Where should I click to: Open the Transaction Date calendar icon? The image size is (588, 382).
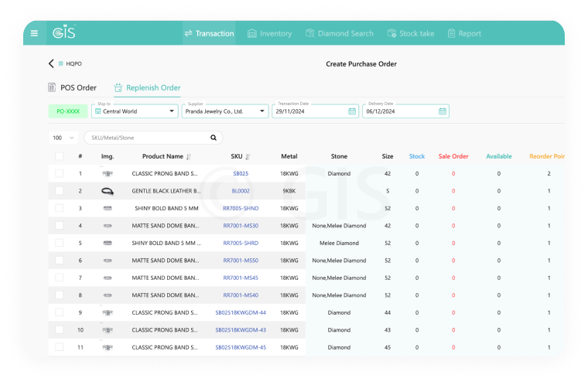tap(352, 111)
